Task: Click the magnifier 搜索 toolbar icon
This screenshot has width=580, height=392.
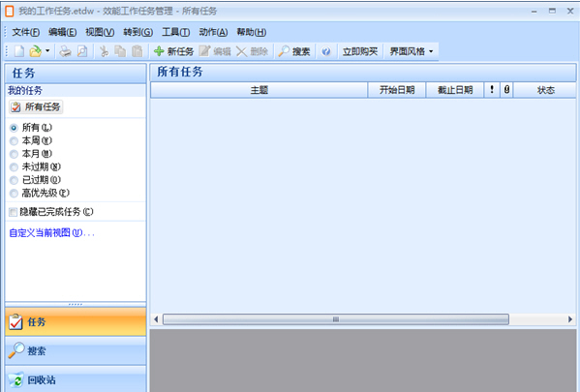Action: (x=294, y=51)
